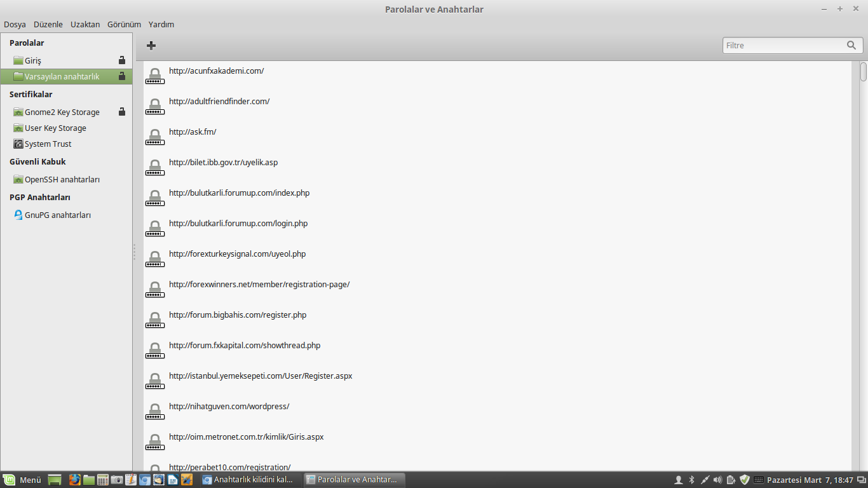868x488 pixels.
Task: Select Varsayılan anahtarlık keyring
Action: click(66, 76)
